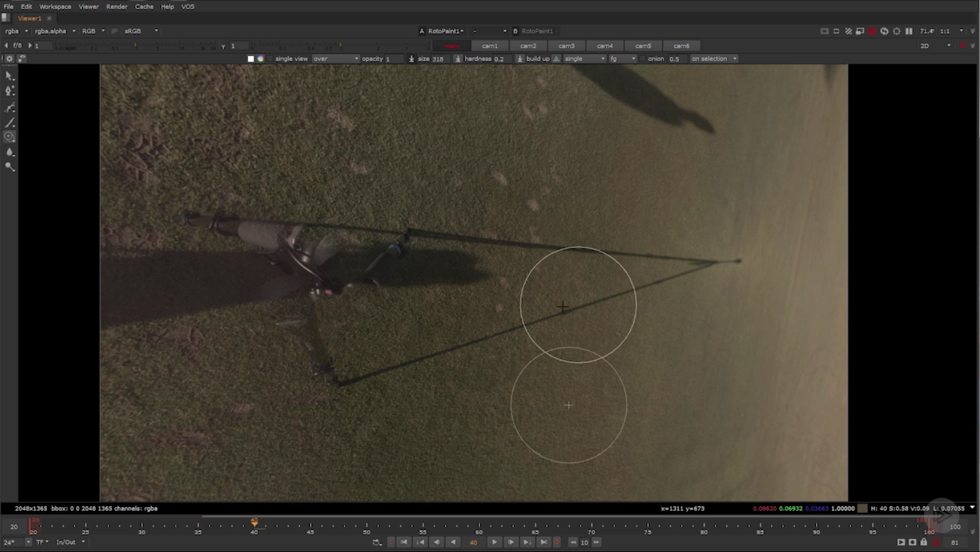Pause viewer updates with pause icon

909,31
